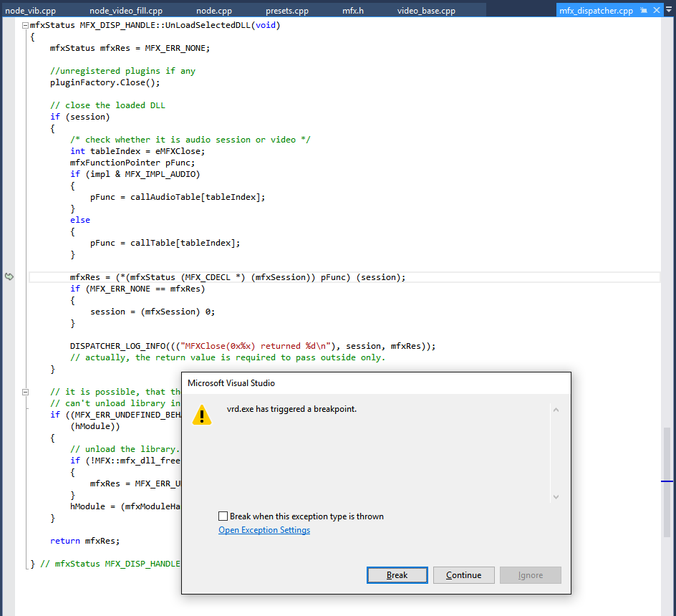The image size is (676, 616).
Task: Click 'pFunc = callTable[tableIndex];' line
Action: pos(165,243)
